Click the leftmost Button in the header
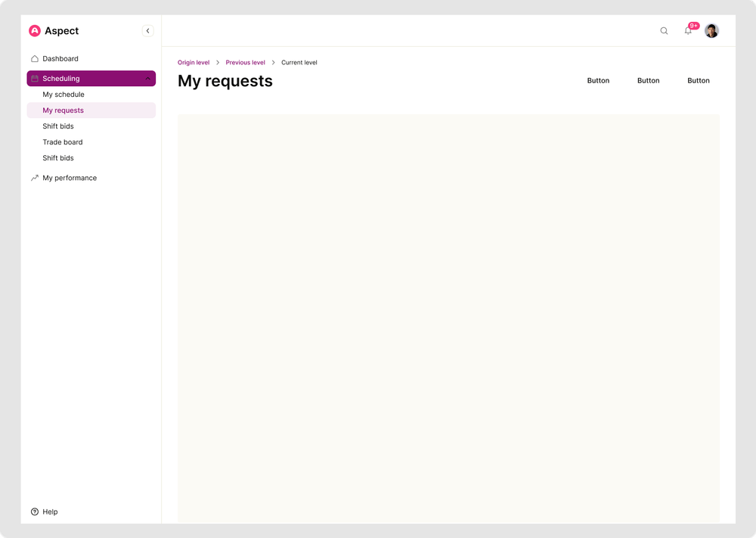The image size is (756, 538). pyautogui.click(x=598, y=80)
